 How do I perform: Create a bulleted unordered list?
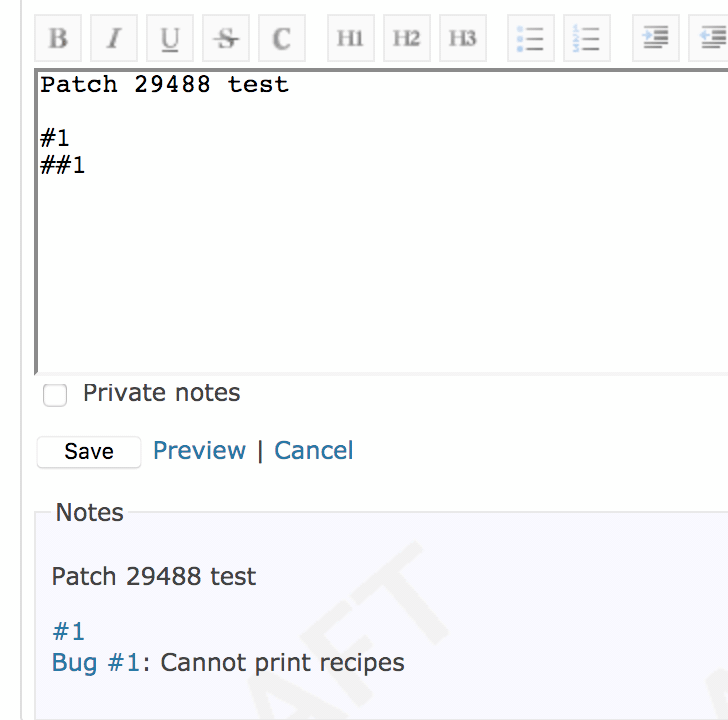[531, 38]
